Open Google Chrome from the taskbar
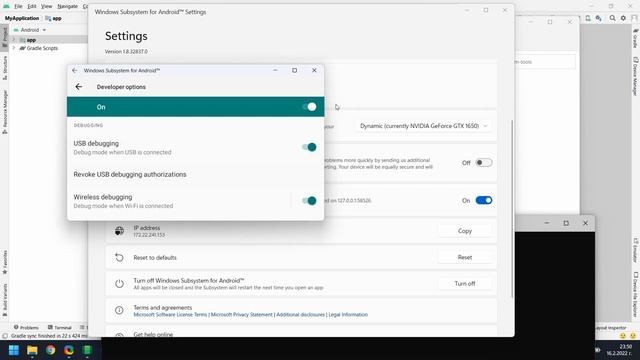640x360 pixels. (51, 350)
